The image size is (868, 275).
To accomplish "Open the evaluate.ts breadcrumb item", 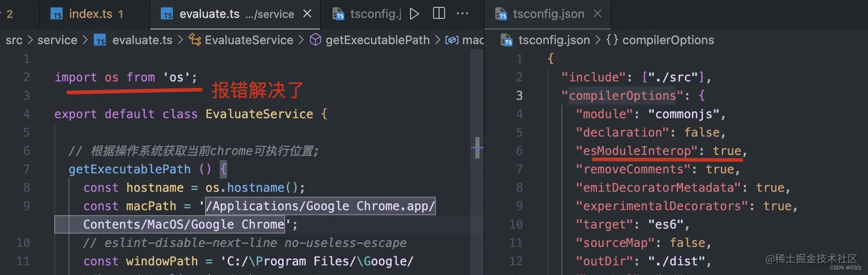I will pos(142,40).
